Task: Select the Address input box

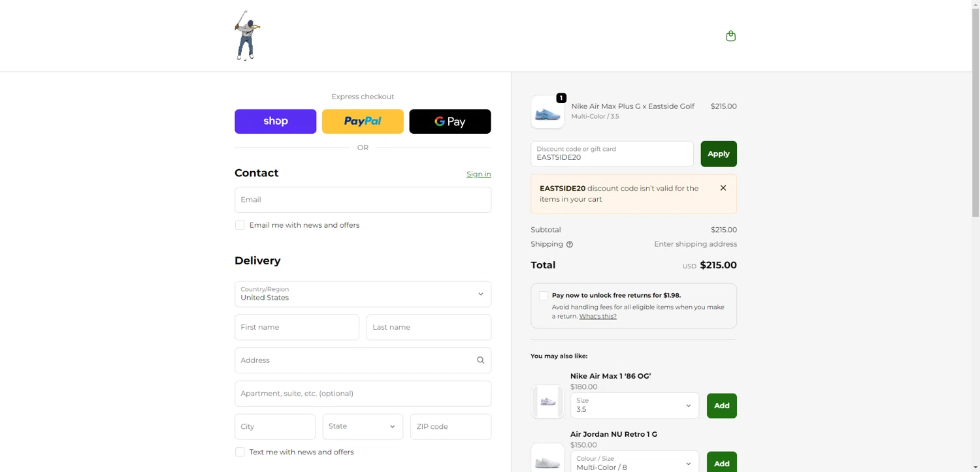Action: (x=363, y=360)
